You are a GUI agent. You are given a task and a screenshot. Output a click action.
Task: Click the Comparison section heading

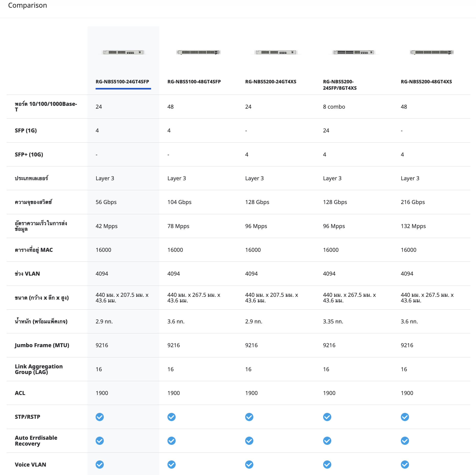coord(28,5)
